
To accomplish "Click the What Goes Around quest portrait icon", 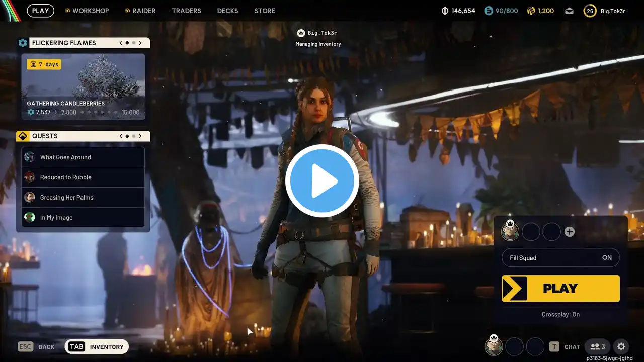I will click(30, 157).
